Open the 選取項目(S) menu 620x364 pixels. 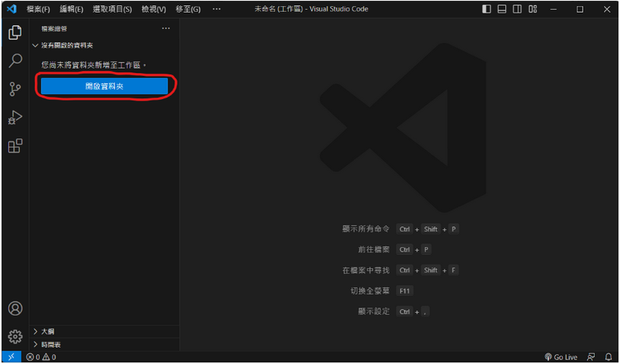point(113,9)
